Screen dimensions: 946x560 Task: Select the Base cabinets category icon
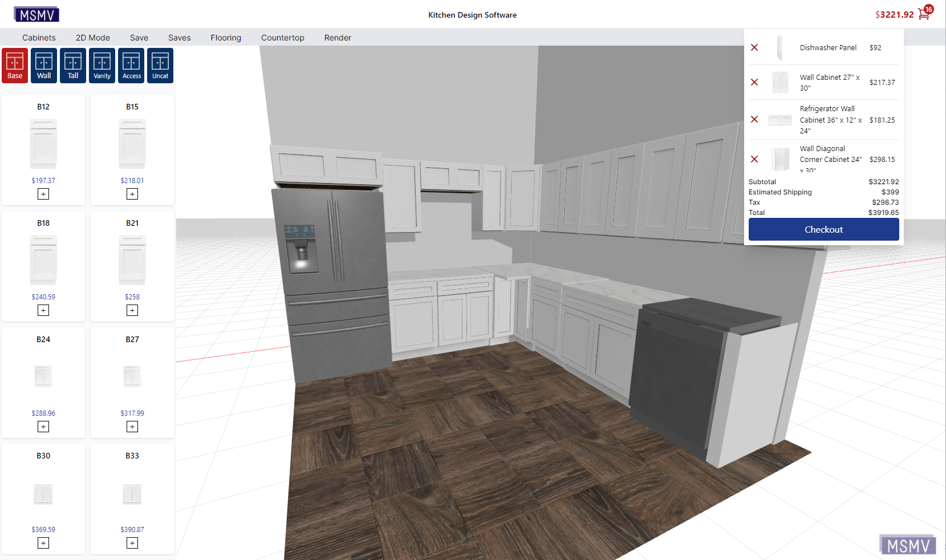click(x=14, y=65)
